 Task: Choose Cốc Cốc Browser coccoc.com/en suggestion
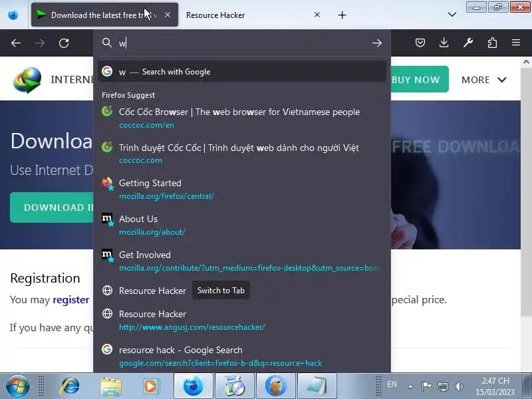coord(242,118)
